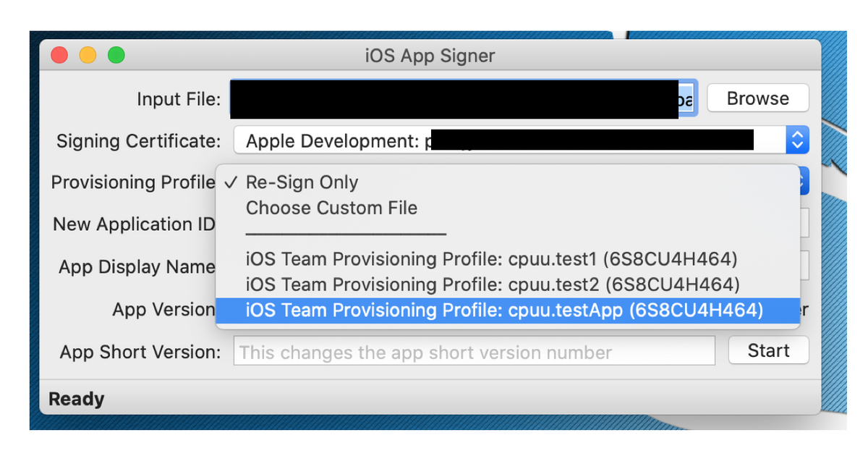Choose cpuu.test2 provisioning profile
This screenshot has width=868, height=456.
tap(508, 284)
